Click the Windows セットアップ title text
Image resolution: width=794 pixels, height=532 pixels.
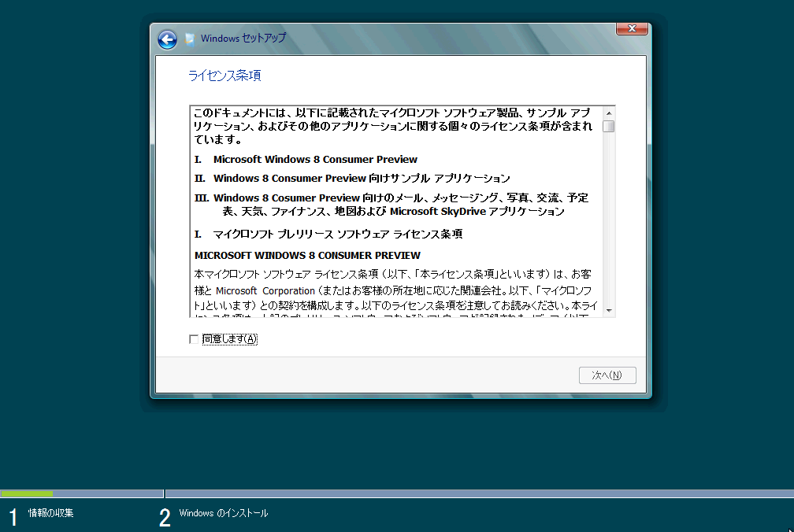(243, 38)
